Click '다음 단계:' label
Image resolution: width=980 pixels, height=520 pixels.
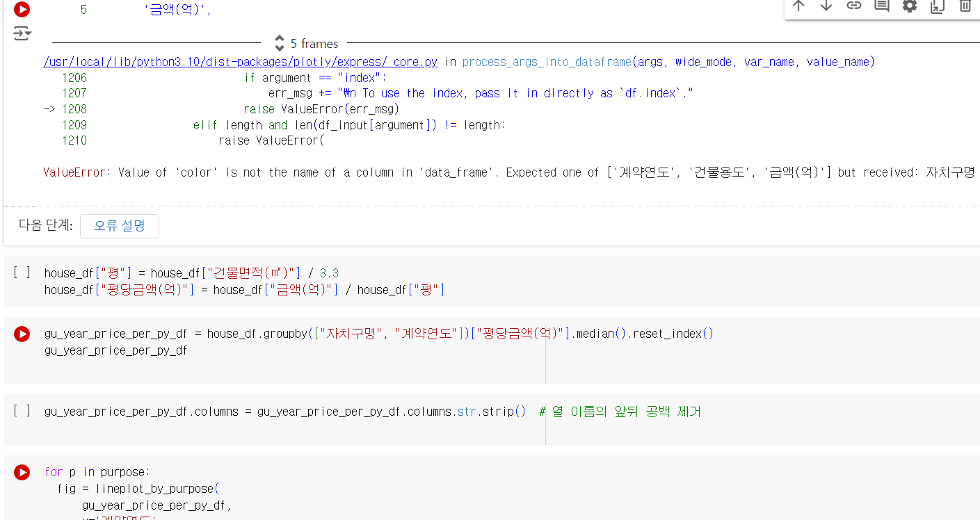click(46, 226)
